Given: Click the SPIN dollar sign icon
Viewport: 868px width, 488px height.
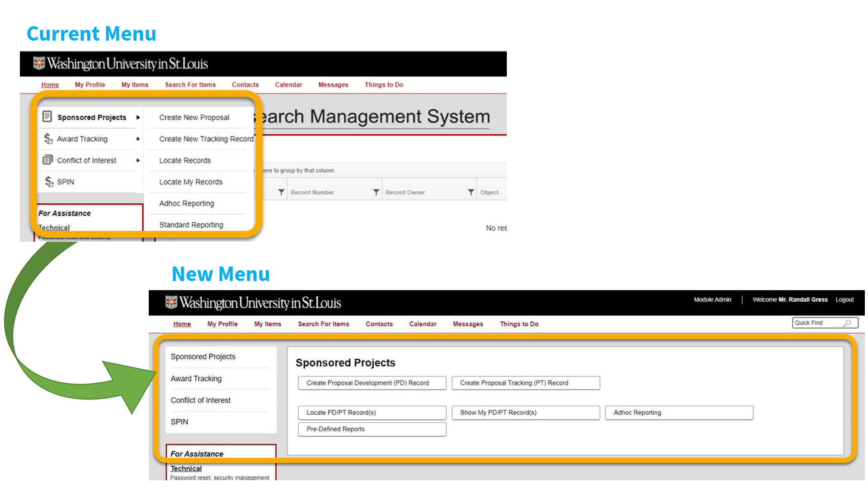Looking at the screenshot, I should pyautogui.click(x=49, y=181).
